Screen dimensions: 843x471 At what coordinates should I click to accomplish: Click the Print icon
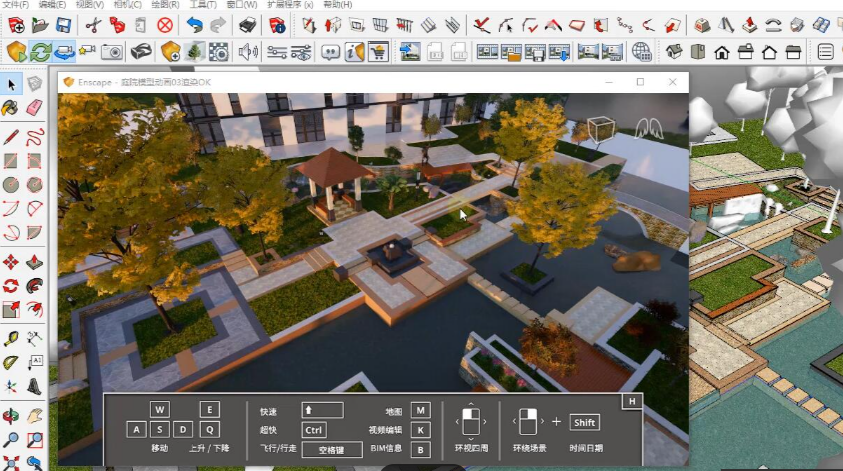coord(248,25)
